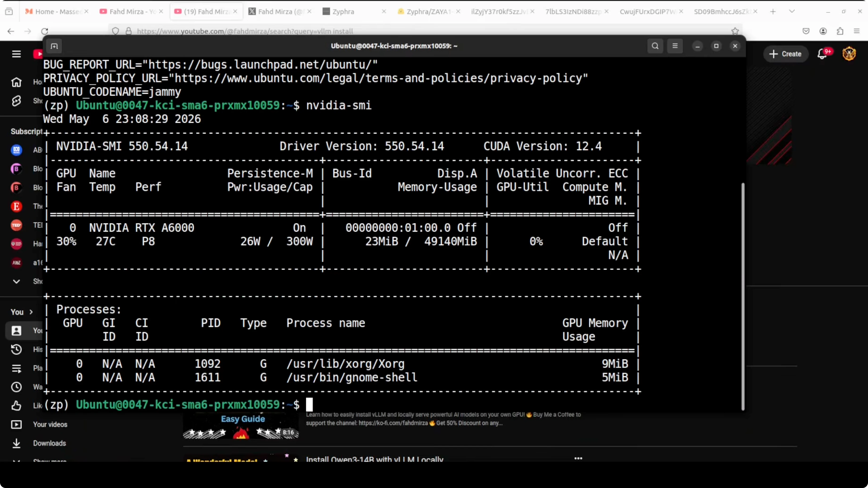Reload the page in Firefox
The image size is (868, 488).
(x=45, y=31)
